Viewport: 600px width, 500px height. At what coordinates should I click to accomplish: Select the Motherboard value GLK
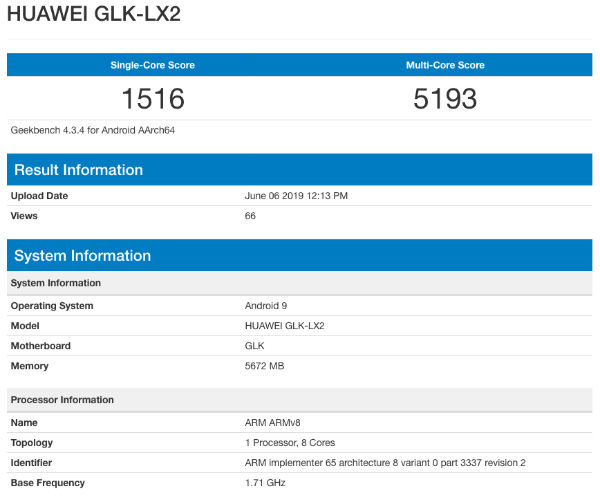(254, 345)
